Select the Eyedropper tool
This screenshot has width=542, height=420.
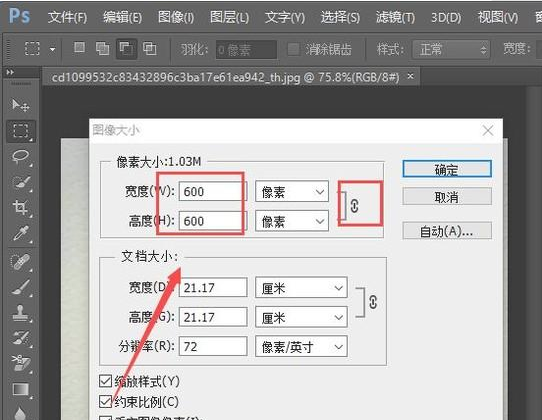click(20, 233)
